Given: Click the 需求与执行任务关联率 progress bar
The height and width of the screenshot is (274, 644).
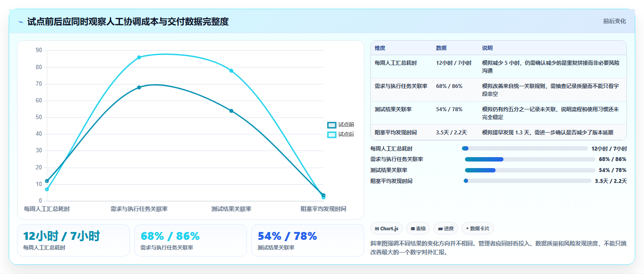Looking at the screenshot, I should pyautogui.click(x=530, y=159).
